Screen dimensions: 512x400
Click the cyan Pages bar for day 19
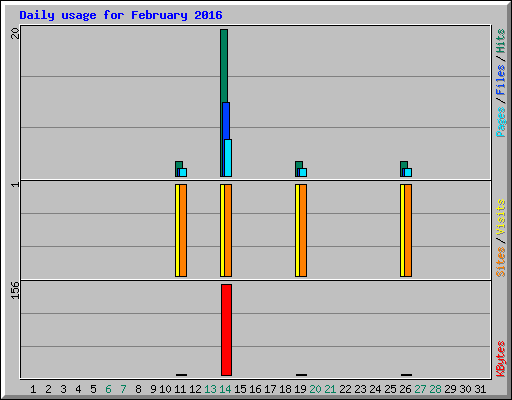coord(303,172)
